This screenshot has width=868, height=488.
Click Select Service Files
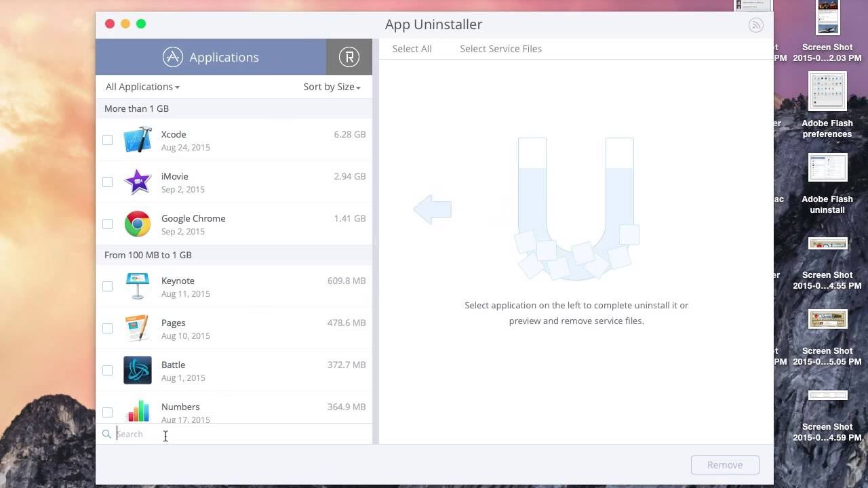click(500, 49)
